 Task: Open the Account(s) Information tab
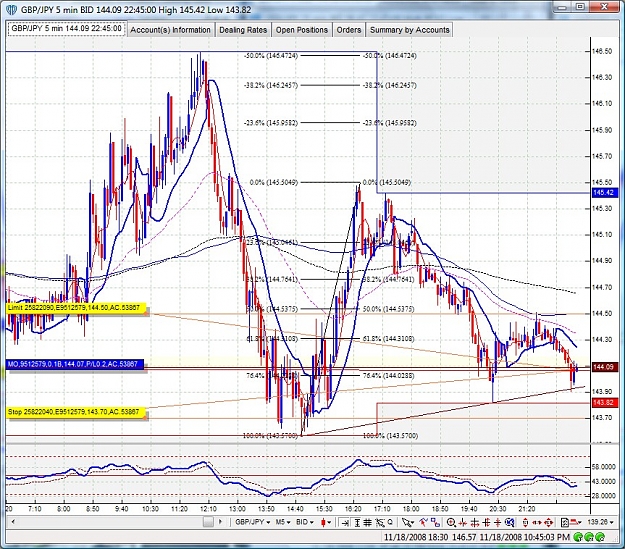point(170,30)
